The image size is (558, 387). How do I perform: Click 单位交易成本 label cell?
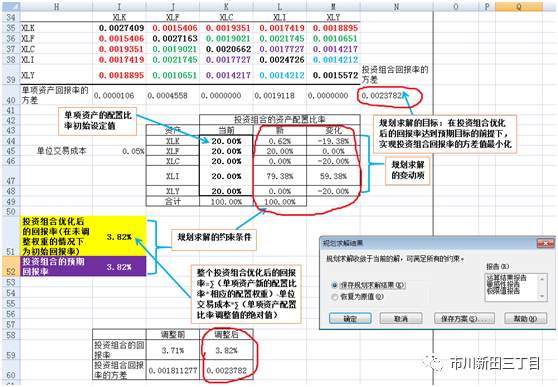[56, 151]
